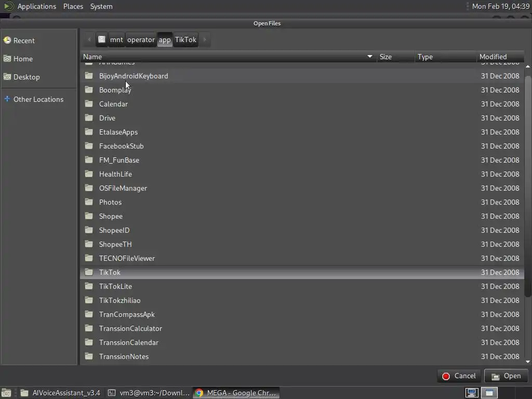Click the Boomplay folder icon
Screen dimensions: 532x399
(89, 89)
